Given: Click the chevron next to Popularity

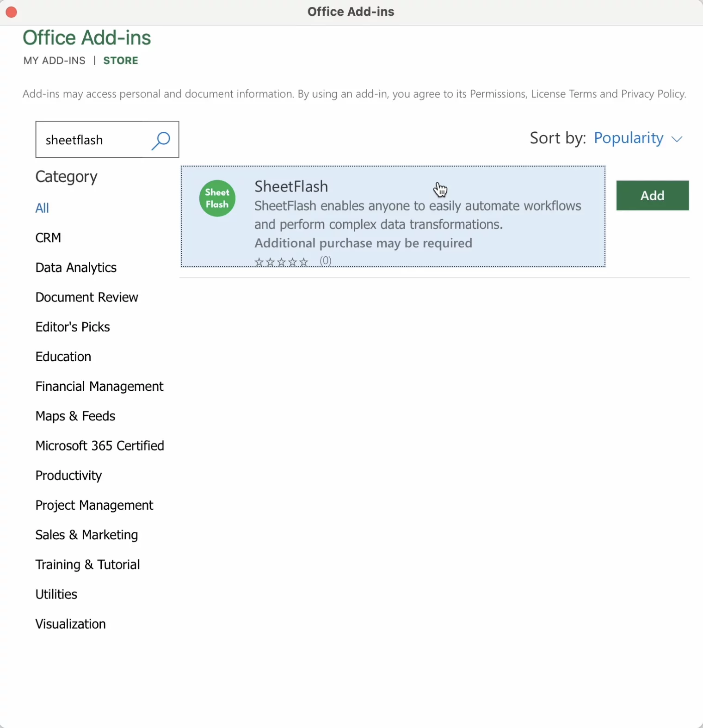Looking at the screenshot, I should point(677,139).
